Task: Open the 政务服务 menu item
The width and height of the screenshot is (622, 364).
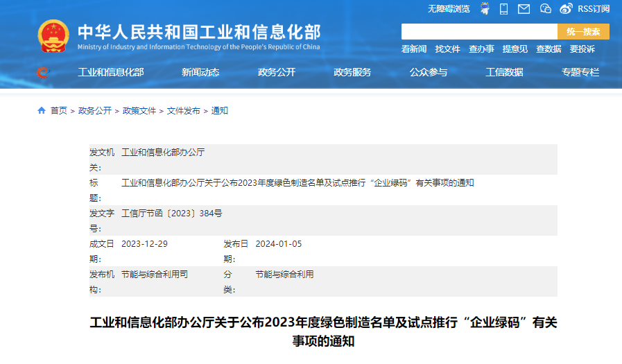Action: [x=352, y=72]
